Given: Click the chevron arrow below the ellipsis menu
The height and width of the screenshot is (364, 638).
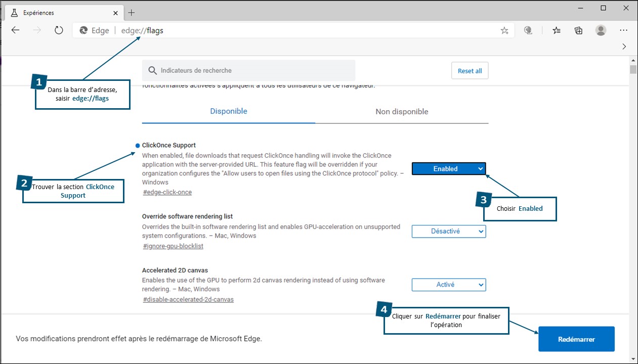Looking at the screenshot, I should point(624,47).
